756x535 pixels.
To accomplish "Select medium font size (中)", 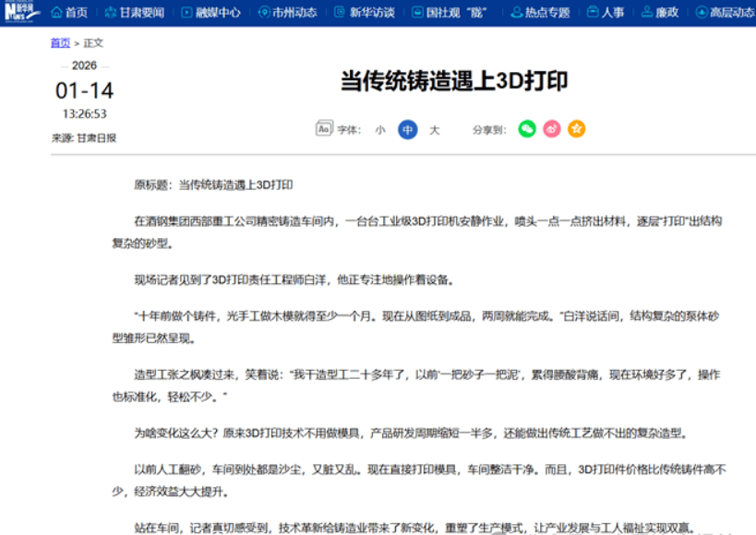I will (x=407, y=130).
